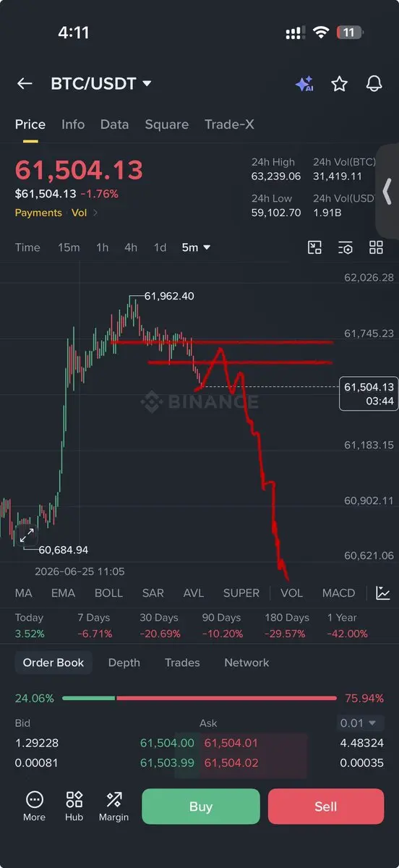Open the drawing tools chart icon

click(314, 247)
